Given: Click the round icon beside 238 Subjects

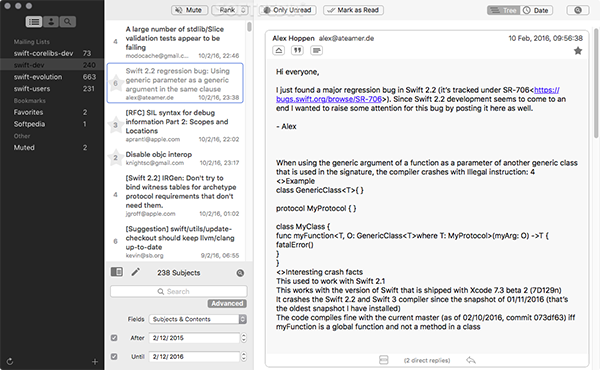Looking at the screenshot, I should [240, 273].
